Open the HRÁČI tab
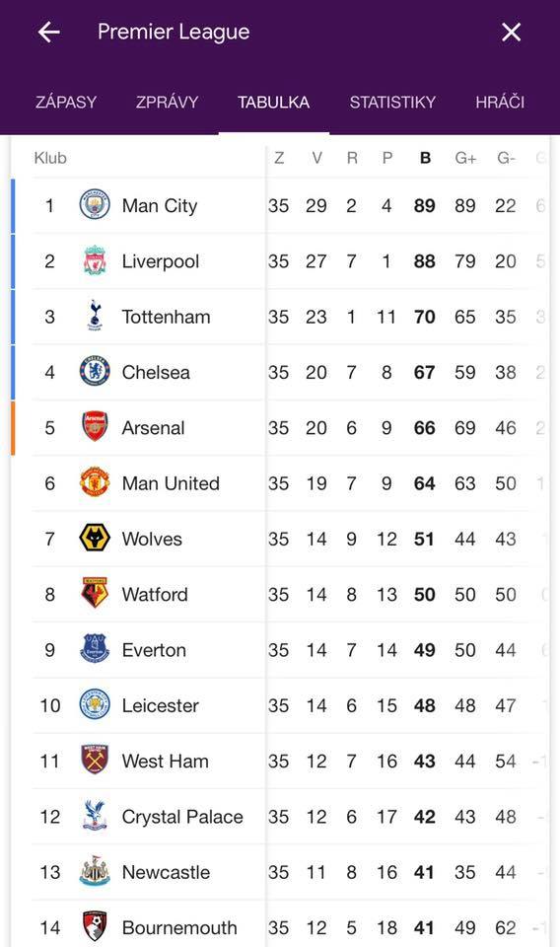The height and width of the screenshot is (947, 560). [x=500, y=102]
